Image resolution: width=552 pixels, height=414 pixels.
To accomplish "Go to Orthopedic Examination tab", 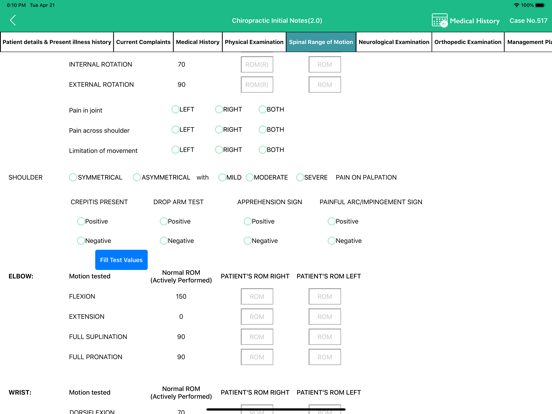I will pyautogui.click(x=468, y=42).
